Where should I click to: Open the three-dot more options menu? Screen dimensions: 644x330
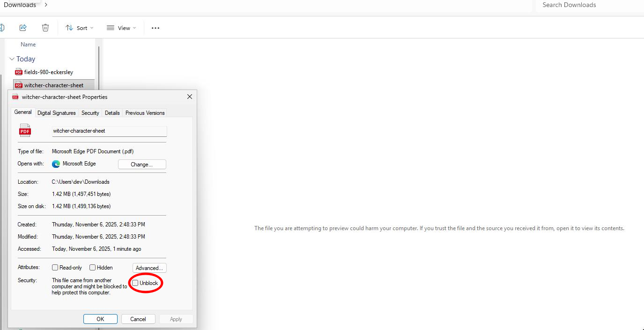pos(155,28)
